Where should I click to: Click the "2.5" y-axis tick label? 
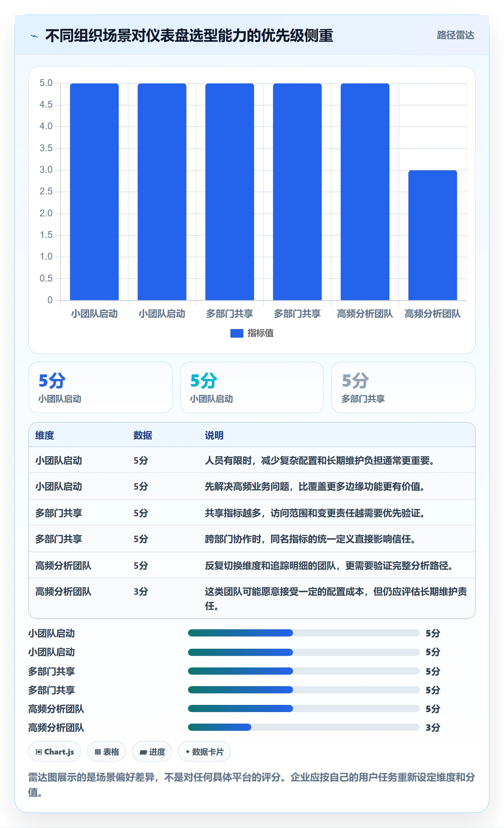tap(46, 192)
